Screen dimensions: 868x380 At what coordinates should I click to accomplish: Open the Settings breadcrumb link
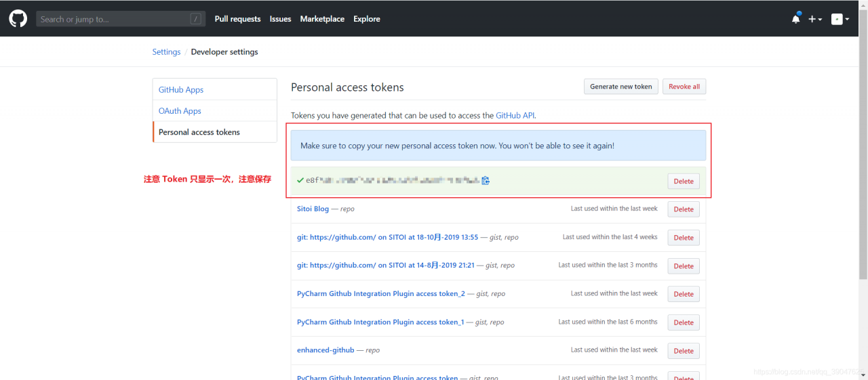[166, 51]
